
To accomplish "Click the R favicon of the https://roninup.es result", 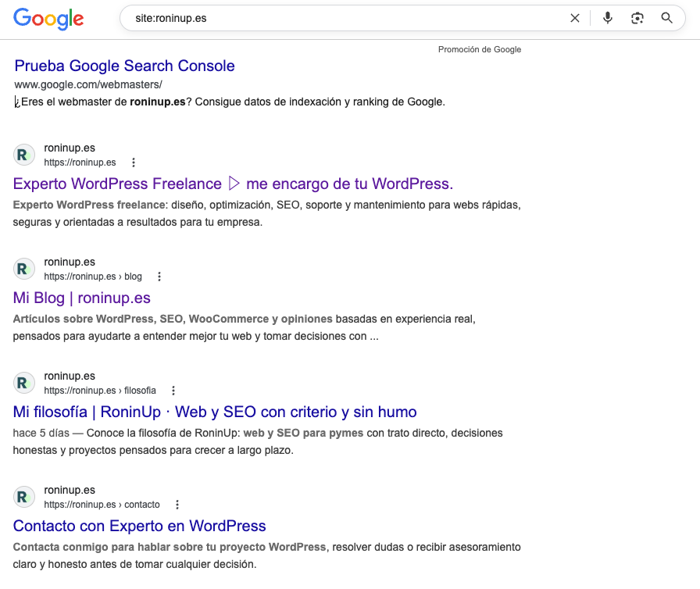I will click(x=23, y=155).
